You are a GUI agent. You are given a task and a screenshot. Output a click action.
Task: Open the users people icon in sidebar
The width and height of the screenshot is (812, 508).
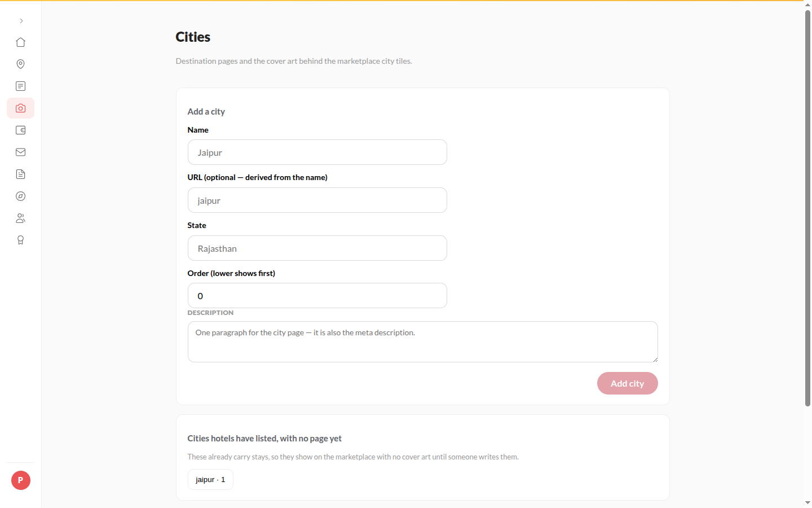pos(21,218)
